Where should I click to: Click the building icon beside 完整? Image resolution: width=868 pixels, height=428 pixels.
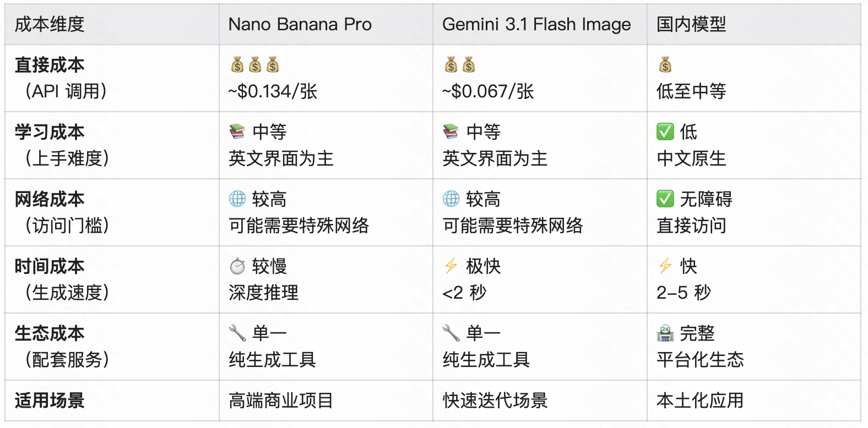[665, 333]
